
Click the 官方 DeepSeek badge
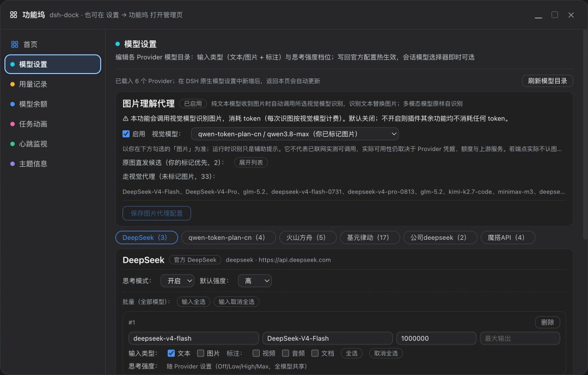(x=195, y=260)
